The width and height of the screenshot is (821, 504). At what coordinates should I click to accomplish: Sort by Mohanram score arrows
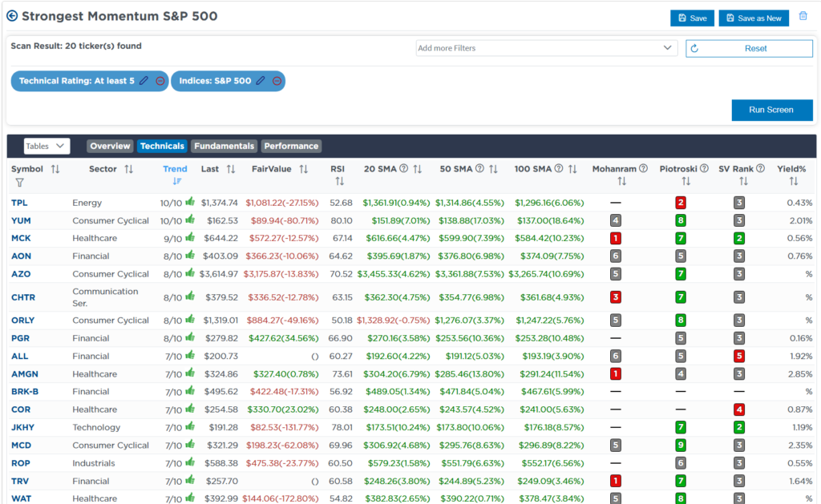tap(622, 181)
